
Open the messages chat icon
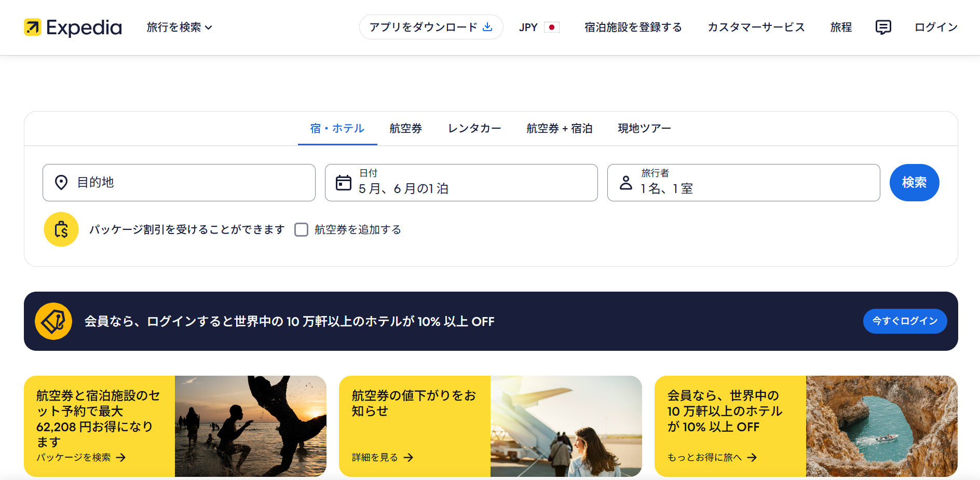point(883,28)
